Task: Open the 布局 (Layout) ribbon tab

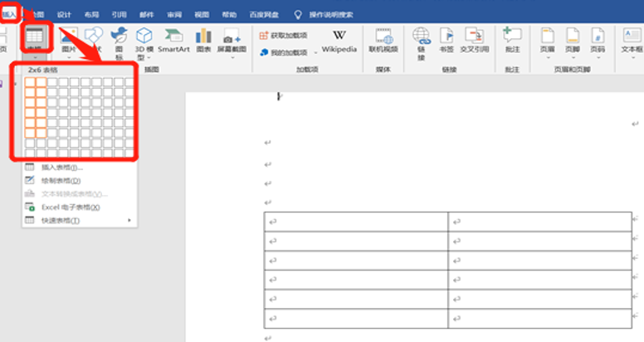Action: [x=91, y=15]
